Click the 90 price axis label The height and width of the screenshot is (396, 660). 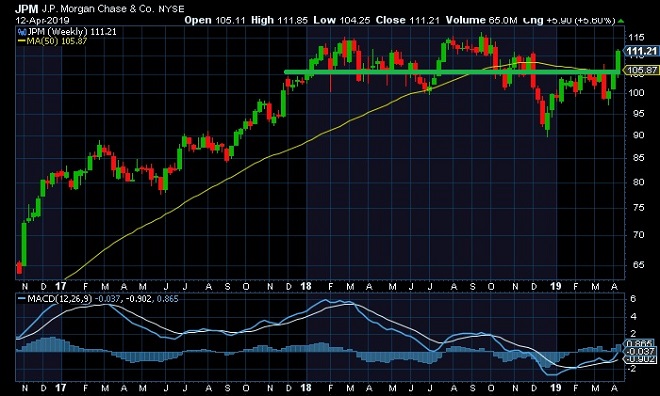639,135
